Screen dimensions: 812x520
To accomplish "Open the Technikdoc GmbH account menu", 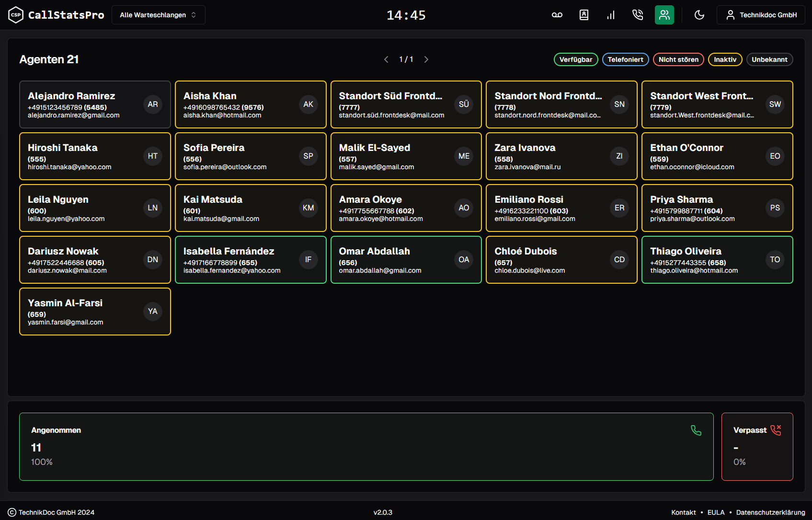I will (761, 15).
